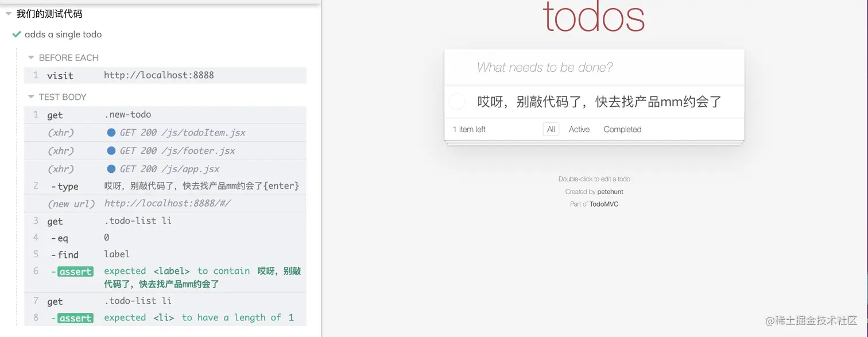
Task: Select the GET 200 /js/footer.jsx row
Action: pos(165,151)
